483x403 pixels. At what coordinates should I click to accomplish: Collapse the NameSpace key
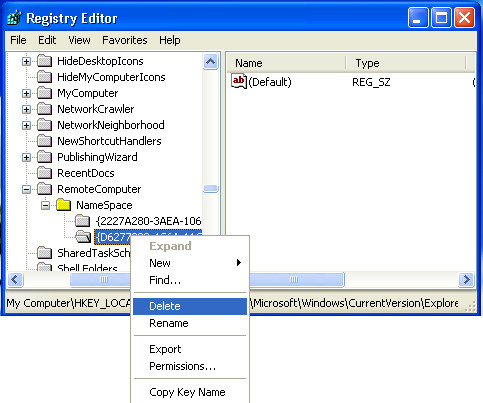(x=45, y=205)
